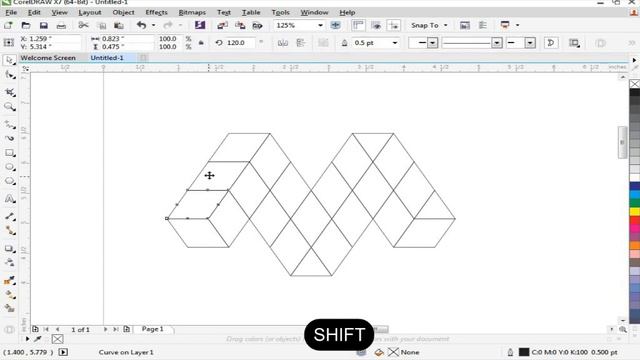Click the vertical scrollbar thumb
This screenshot has width=640, height=360.
click(622, 142)
